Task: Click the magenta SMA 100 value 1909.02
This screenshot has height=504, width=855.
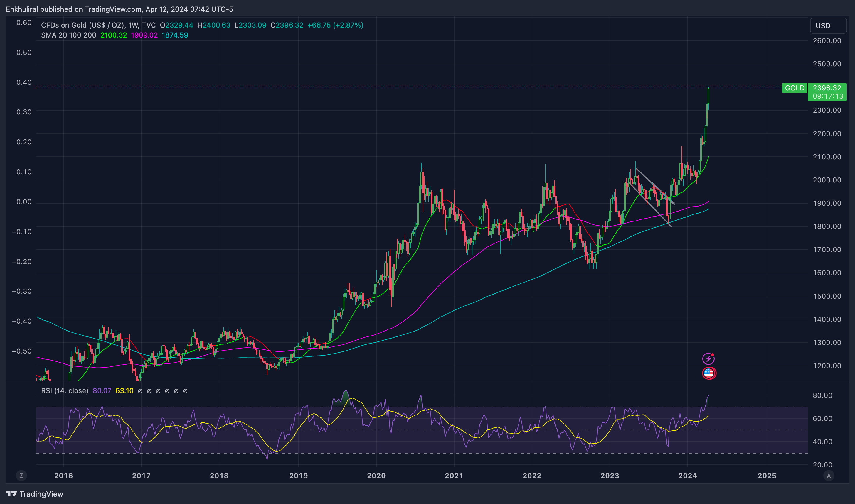Action: (144, 35)
